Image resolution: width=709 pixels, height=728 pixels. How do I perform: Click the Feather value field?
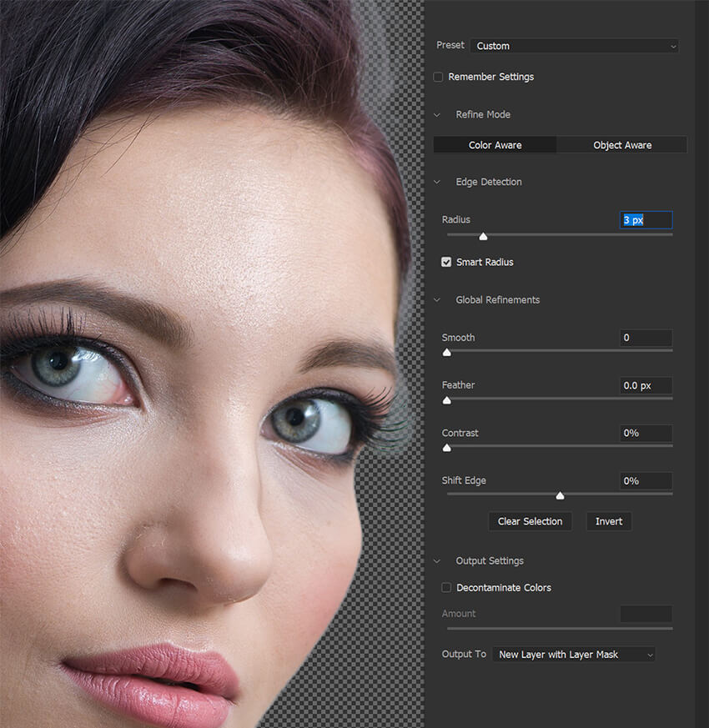click(646, 385)
